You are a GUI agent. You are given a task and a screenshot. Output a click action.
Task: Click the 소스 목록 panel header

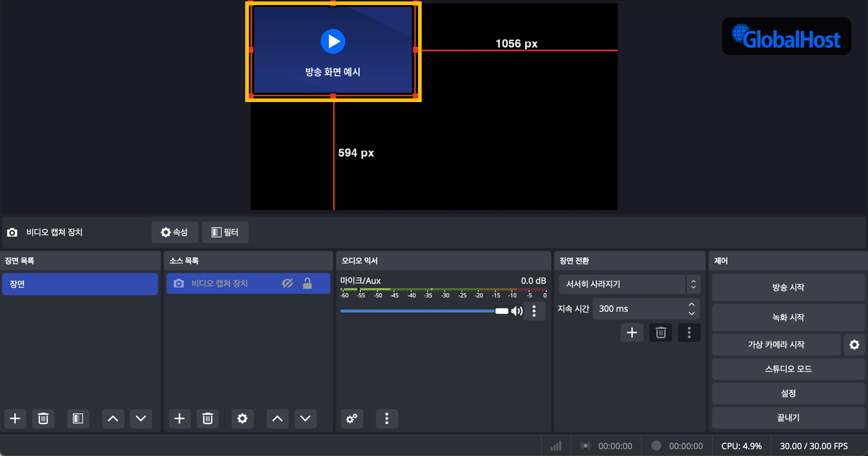click(248, 261)
